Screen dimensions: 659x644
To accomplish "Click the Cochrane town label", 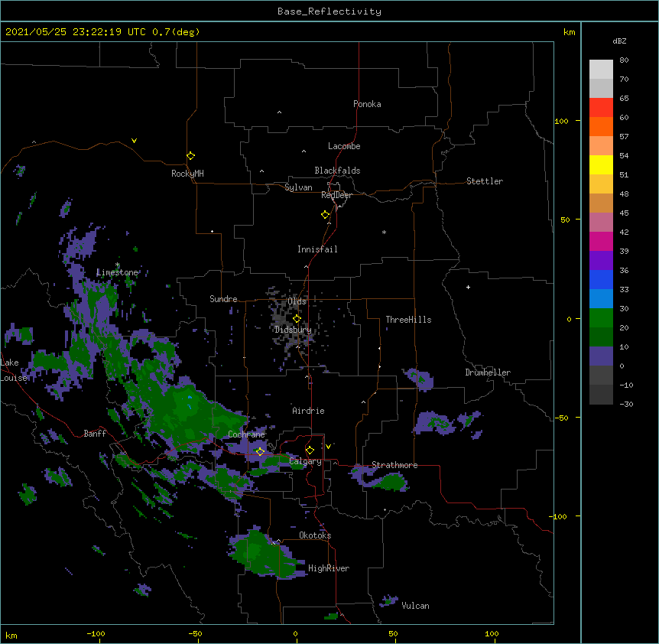I will coord(247,434).
